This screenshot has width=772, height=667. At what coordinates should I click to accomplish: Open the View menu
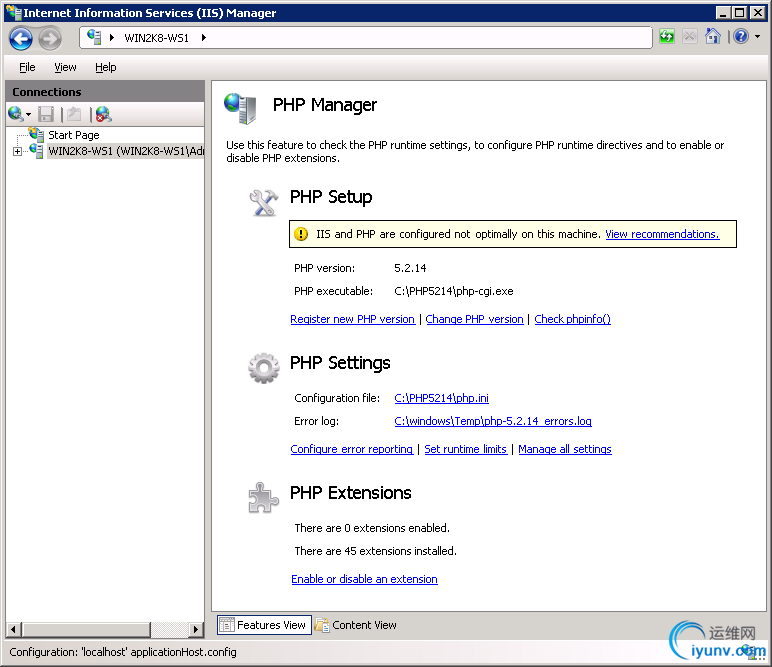pos(65,67)
